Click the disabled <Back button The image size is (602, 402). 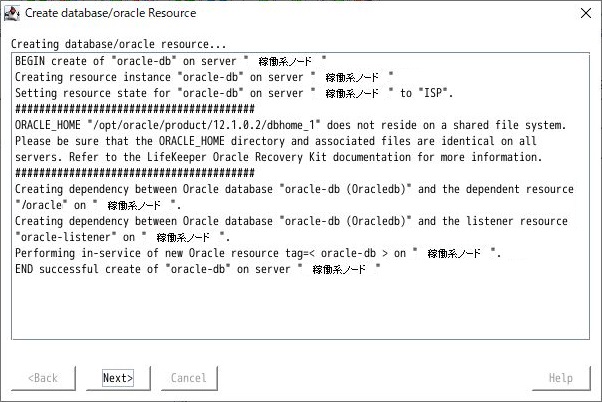(x=43, y=378)
